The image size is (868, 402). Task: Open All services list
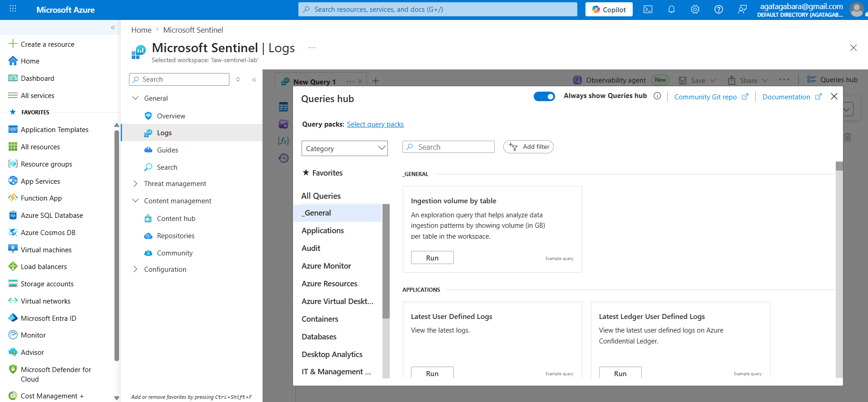[37, 96]
